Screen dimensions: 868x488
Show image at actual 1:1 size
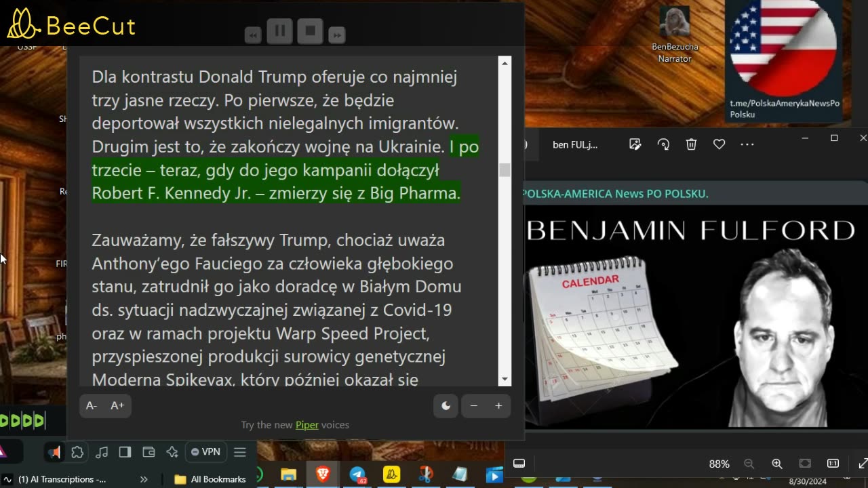point(833,464)
